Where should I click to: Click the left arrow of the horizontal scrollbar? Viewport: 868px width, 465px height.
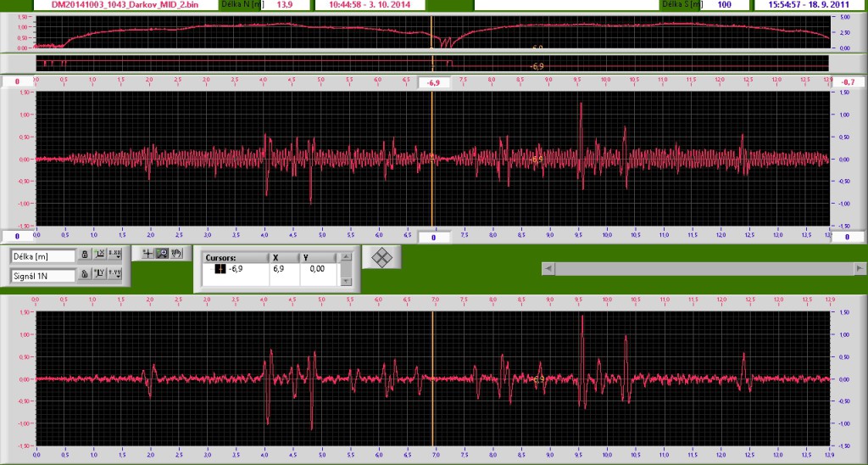pos(548,269)
